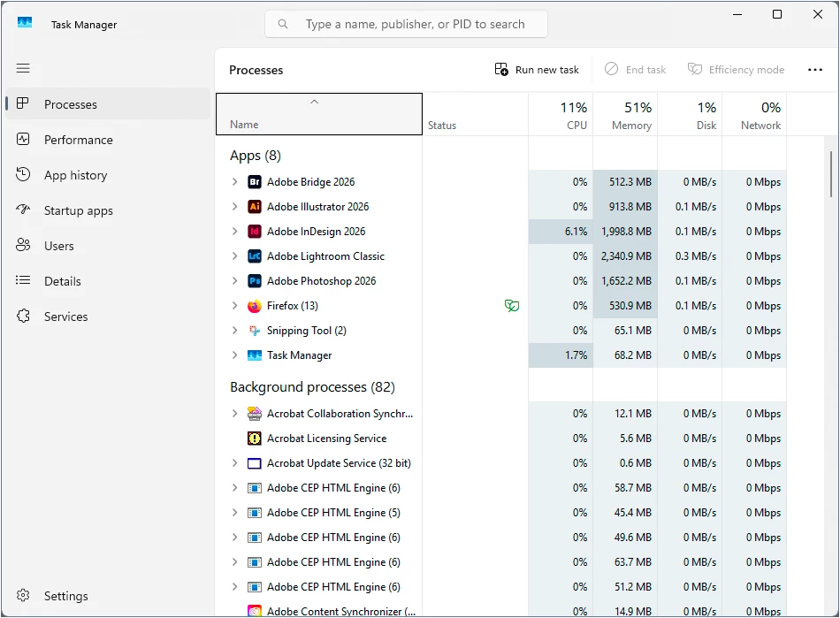Expand the Firefox (13) process group
This screenshot has width=840, height=618.
[234, 306]
